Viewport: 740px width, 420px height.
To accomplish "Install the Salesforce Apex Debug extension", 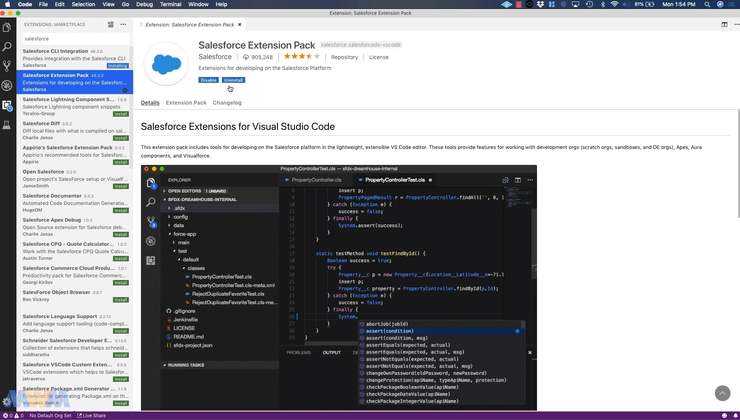I will 120,235.
